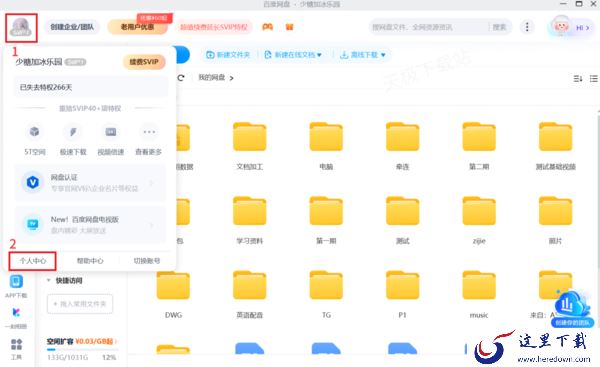
Task: Click the 少糖加冰乐园 username in popup
Action: coord(39,62)
